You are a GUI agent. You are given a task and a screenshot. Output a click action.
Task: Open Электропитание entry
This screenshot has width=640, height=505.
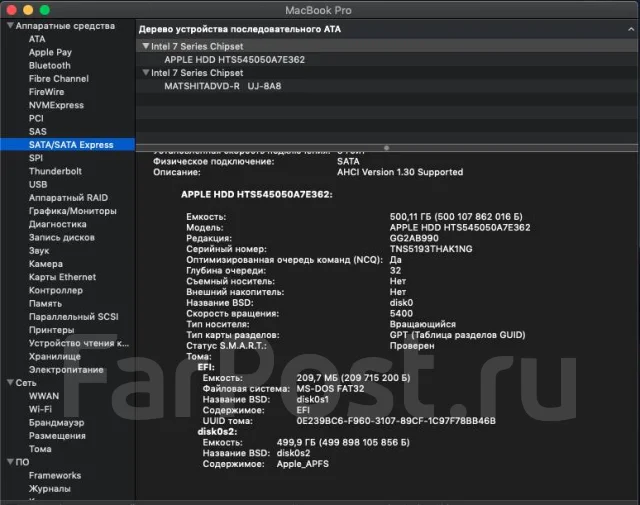coord(66,369)
